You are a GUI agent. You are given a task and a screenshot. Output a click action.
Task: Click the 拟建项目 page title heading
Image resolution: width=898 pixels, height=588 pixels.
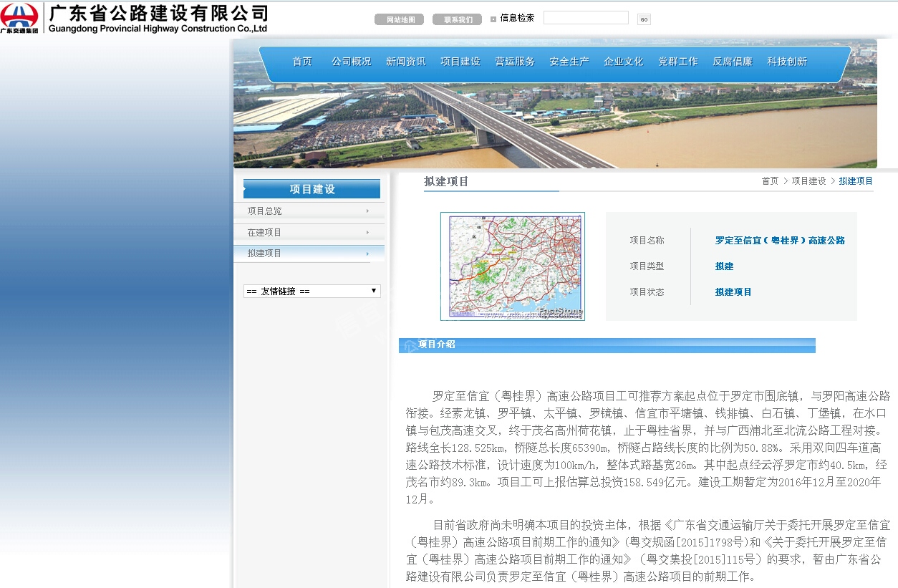click(x=446, y=182)
